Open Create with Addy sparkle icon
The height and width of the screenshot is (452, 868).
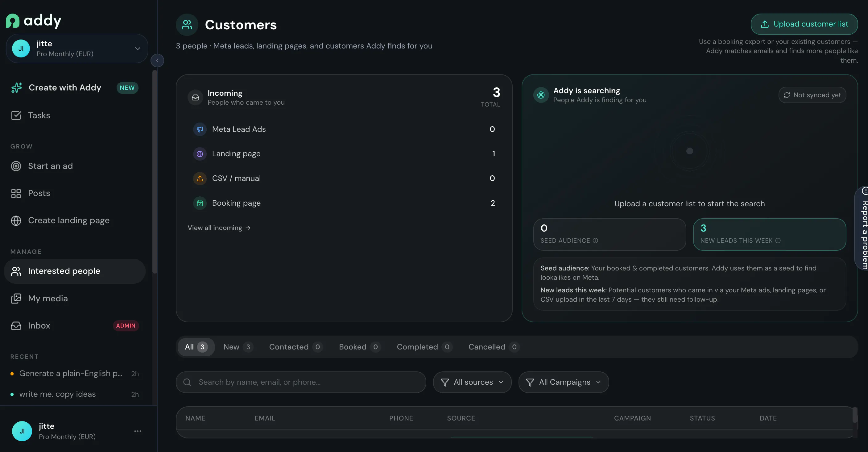17,88
